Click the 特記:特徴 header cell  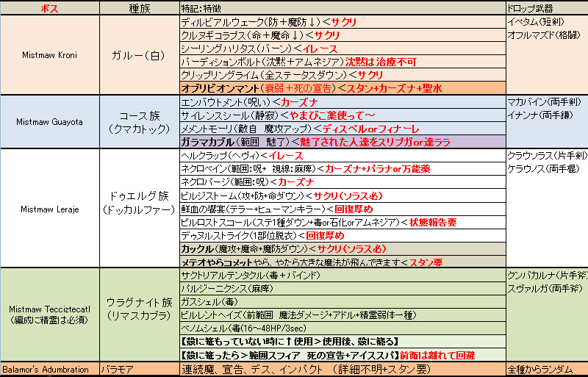tap(343, 8)
